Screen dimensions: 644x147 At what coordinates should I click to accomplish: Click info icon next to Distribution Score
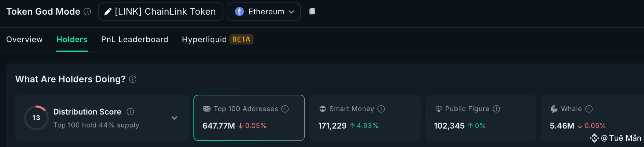[130, 112]
